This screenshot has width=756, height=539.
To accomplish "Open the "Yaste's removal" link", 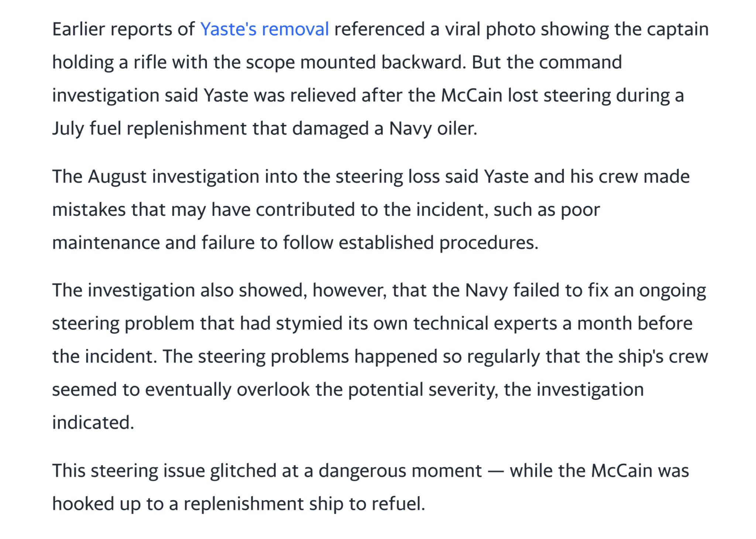I will (x=264, y=29).
